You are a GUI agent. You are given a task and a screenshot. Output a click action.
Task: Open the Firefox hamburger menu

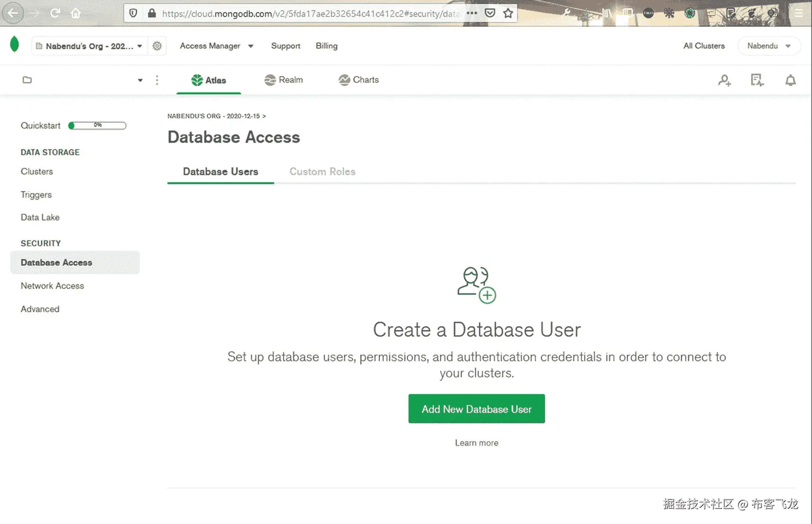pyautogui.click(x=799, y=13)
